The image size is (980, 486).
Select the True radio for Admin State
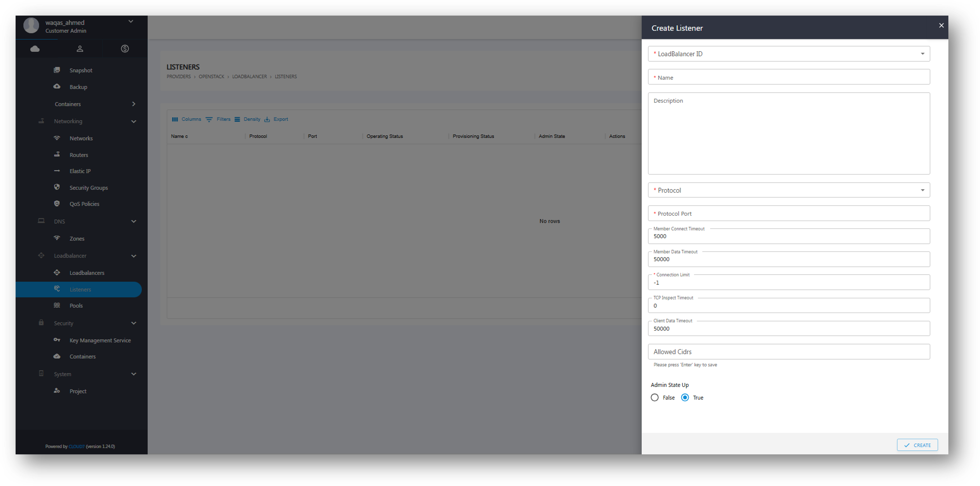click(x=685, y=397)
